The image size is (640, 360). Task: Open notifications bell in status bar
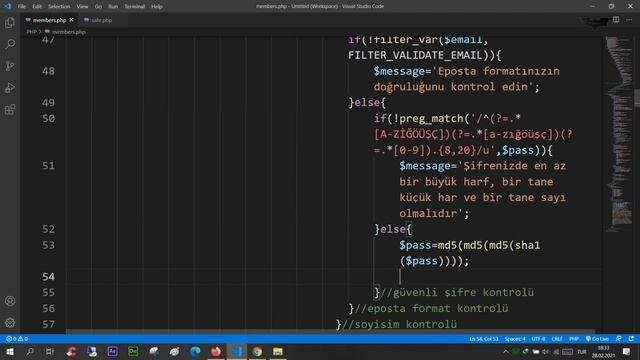(631, 339)
